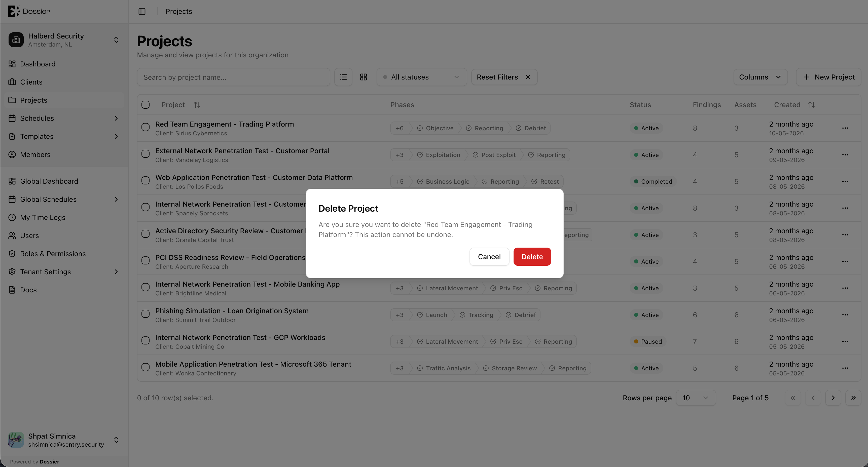Go to the last page icon
The image size is (868, 467).
853,398
